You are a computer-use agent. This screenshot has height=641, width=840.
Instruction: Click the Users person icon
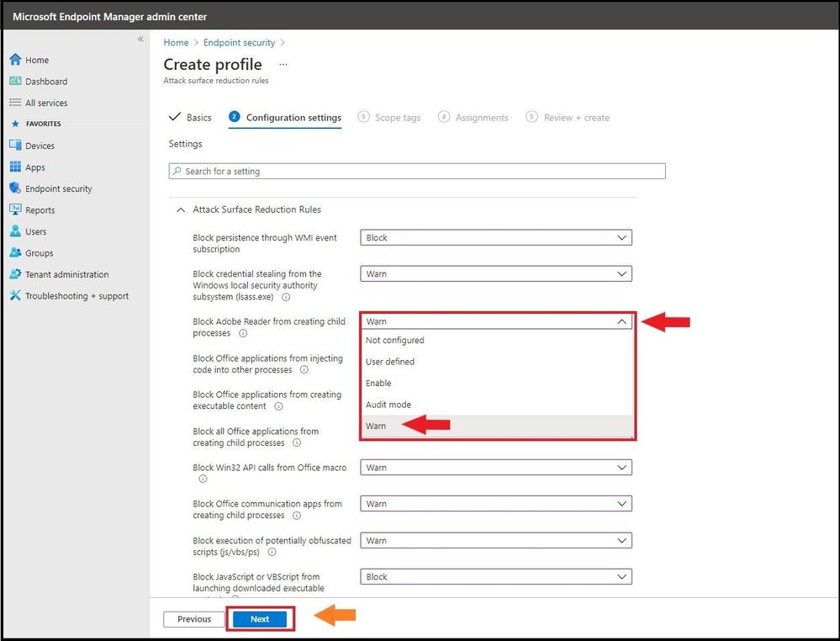15,231
